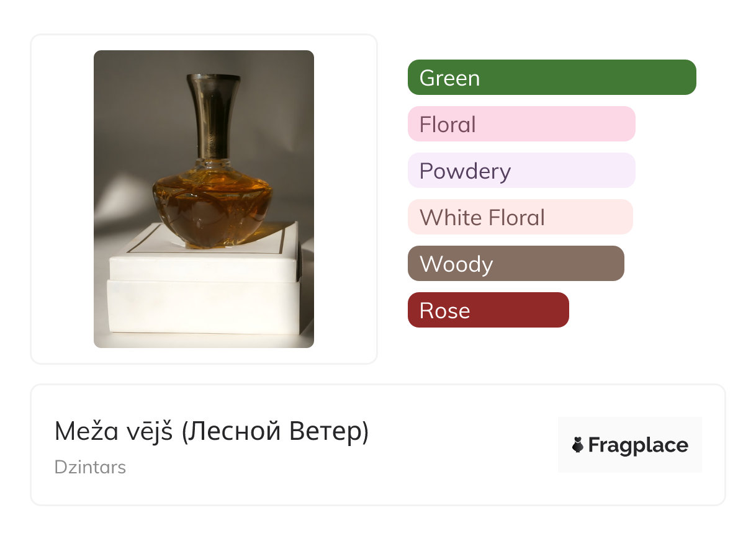Click the Rose accord bar
Viewport: 756px width, 536px height.
pyautogui.click(x=488, y=310)
